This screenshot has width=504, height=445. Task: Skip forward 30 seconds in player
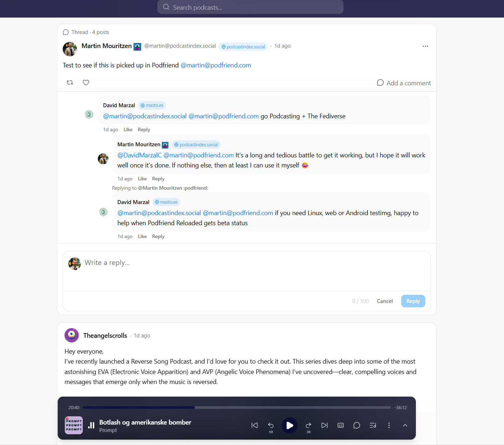click(x=308, y=426)
